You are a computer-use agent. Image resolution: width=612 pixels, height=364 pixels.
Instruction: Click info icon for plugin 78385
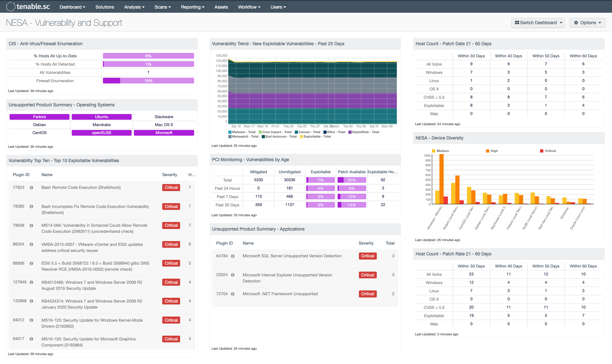click(x=32, y=206)
